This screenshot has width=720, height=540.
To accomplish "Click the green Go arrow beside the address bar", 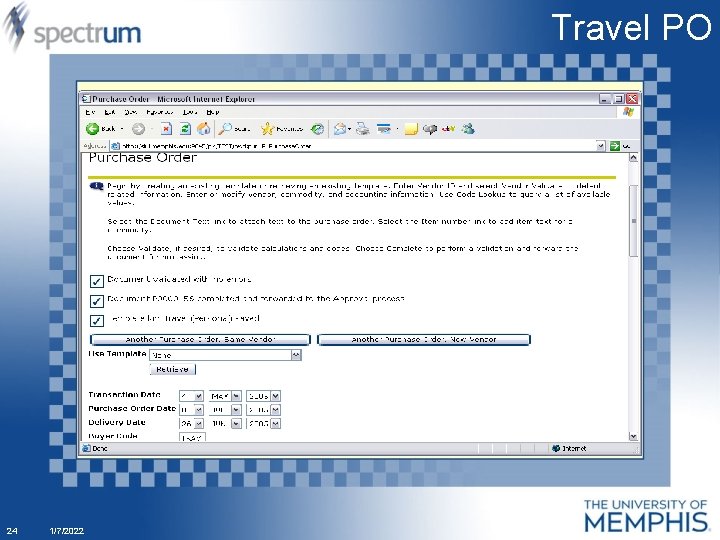I will pos(615,146).
